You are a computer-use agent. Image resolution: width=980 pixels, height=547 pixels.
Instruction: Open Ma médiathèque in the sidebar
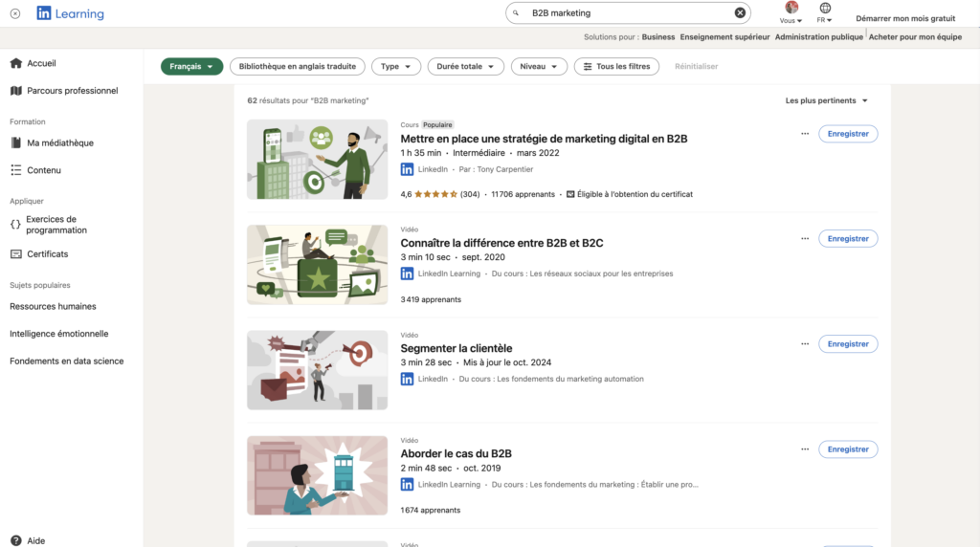click(x=59, y=142)
